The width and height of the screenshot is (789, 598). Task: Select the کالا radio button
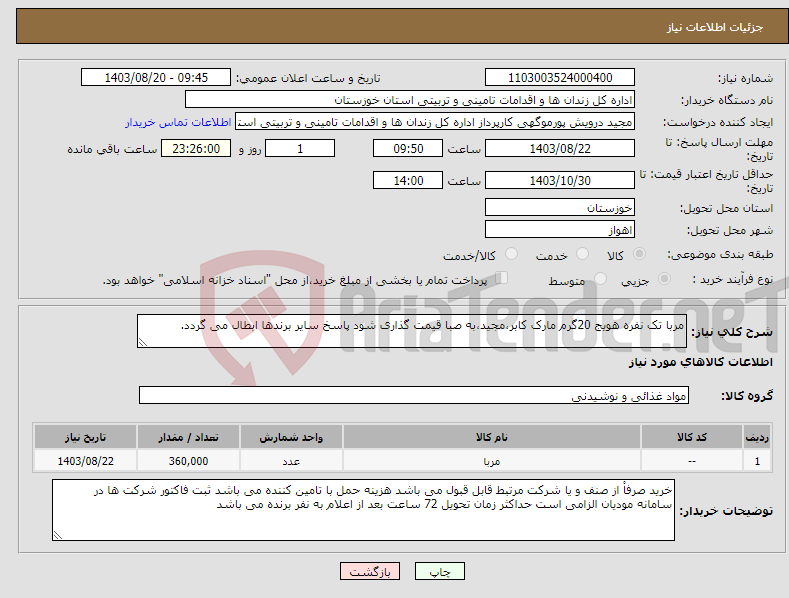(x=639, y=254)
